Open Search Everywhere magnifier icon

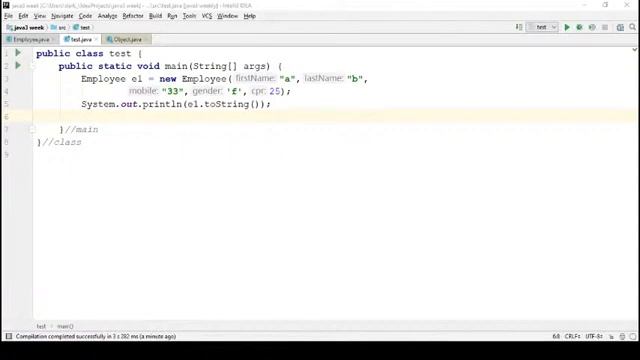point(632,27)
